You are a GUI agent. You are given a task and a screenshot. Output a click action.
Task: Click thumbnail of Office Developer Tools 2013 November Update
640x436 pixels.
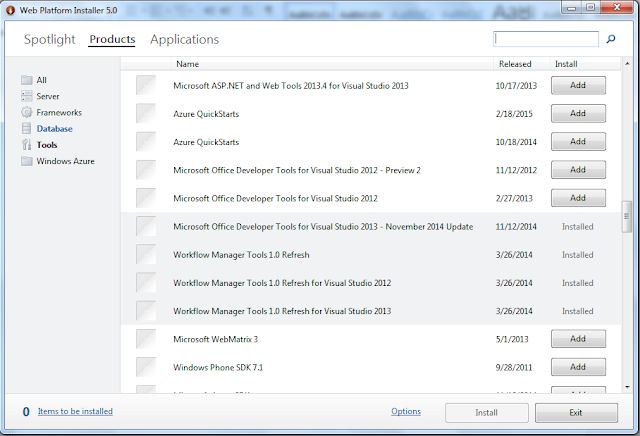pyautogui.click(x=146, y=226)
